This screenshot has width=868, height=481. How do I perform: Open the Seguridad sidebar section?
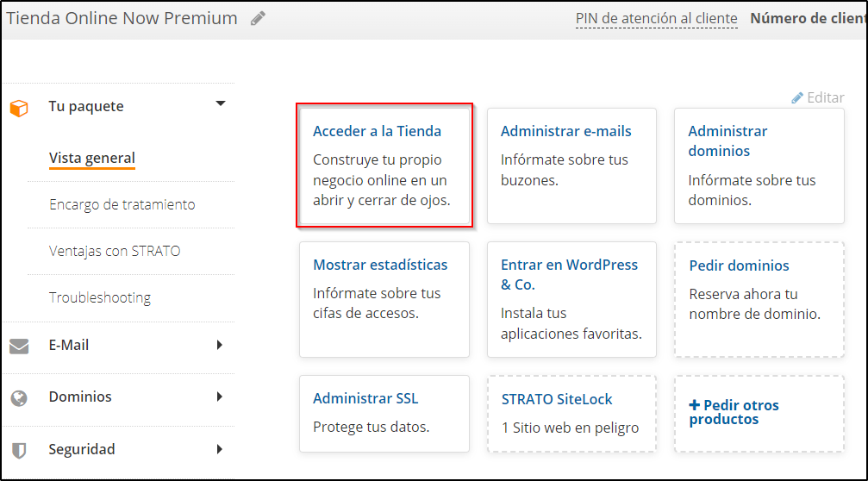pos(82,449)
